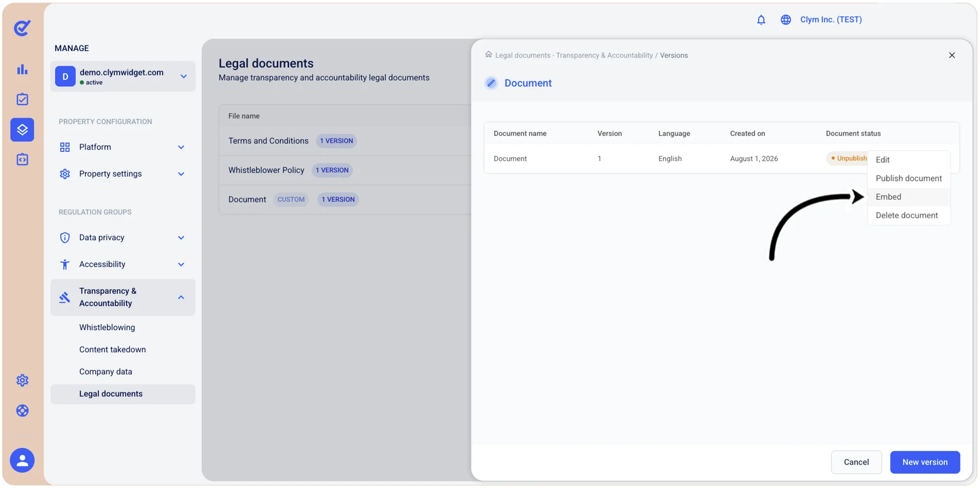Click the Unpublished status badge

pyautogui.click(x=847, y=158)
